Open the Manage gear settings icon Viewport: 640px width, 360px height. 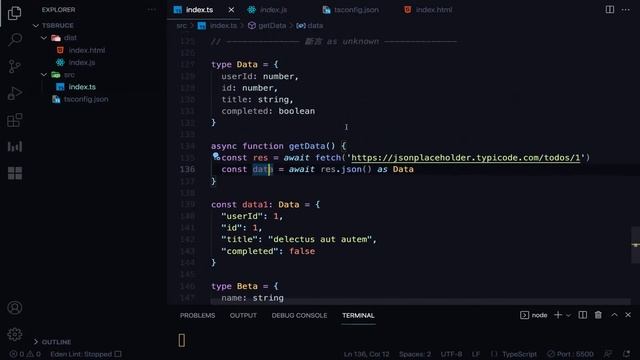15,334
